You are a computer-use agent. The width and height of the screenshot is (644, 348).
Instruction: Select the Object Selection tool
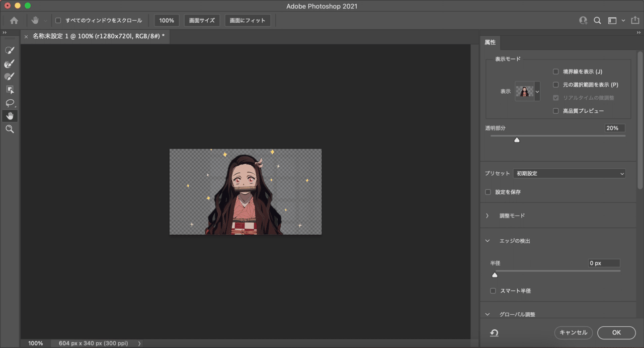(10, 90)
